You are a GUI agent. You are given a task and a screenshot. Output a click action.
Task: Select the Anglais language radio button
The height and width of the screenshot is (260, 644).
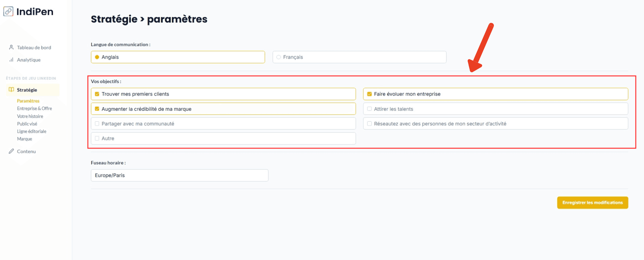[97, 57]
